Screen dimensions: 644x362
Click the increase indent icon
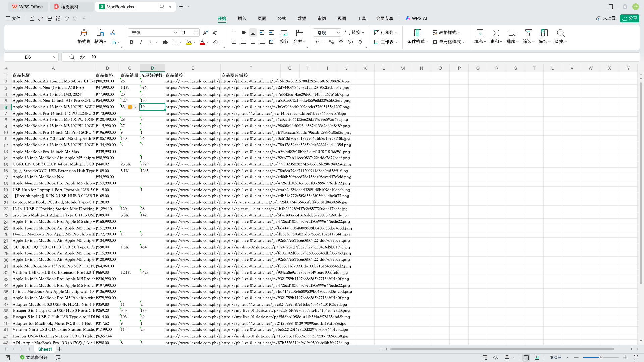point(272,33)
